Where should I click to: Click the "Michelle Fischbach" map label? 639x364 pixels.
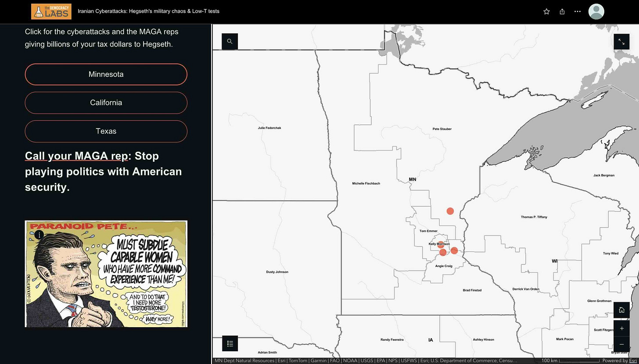point(366,184)
